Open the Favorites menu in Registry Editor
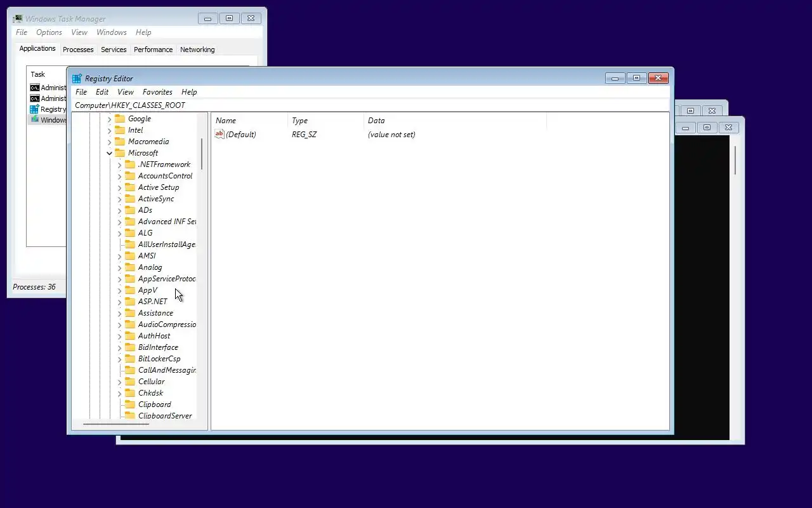This screenshot has height=508, width=812. [x=157, y=92]
